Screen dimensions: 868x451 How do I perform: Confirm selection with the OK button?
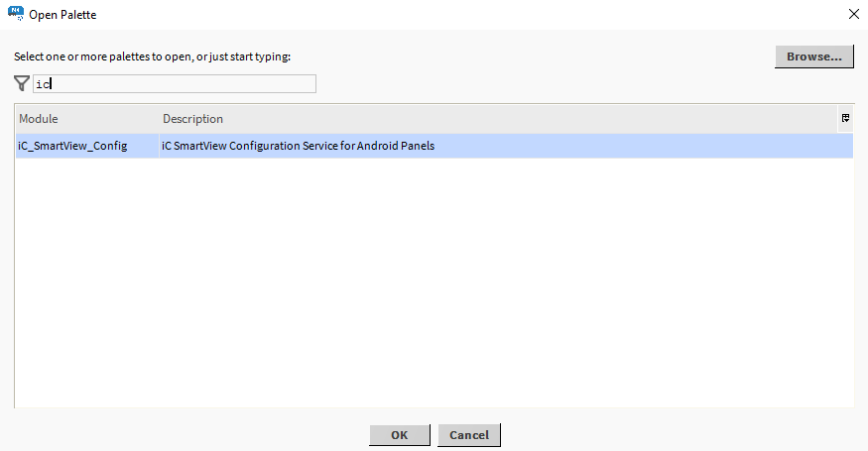399,435
